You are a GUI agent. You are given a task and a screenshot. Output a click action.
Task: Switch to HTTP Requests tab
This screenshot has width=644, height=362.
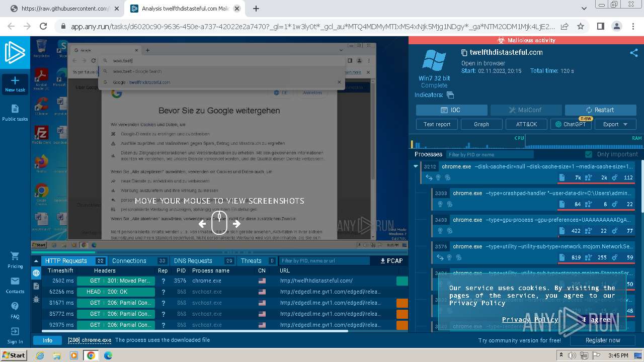coord(74,261)
